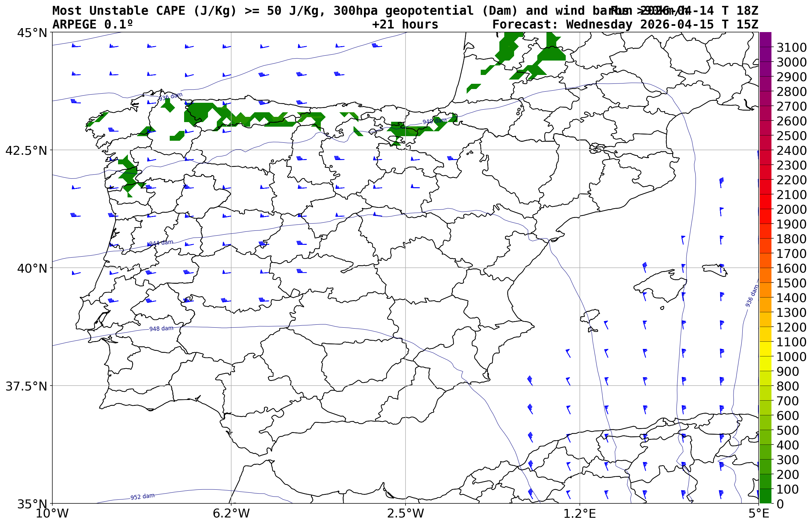Click the 3100 tick label on the colorbar
The height and width of the screenshot is (525, 812).
[x=791, y=47]
